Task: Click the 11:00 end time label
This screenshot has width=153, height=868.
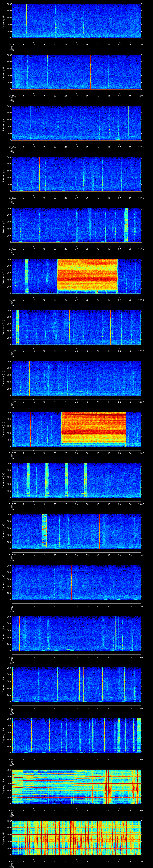Action: (141, 44)
